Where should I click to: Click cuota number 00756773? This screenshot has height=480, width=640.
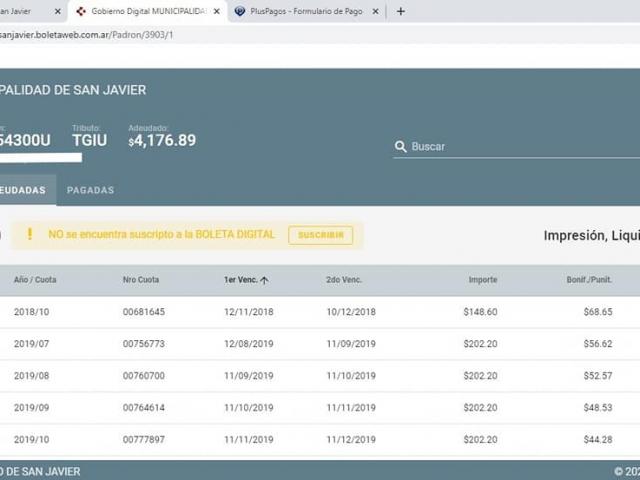[144, 344]
